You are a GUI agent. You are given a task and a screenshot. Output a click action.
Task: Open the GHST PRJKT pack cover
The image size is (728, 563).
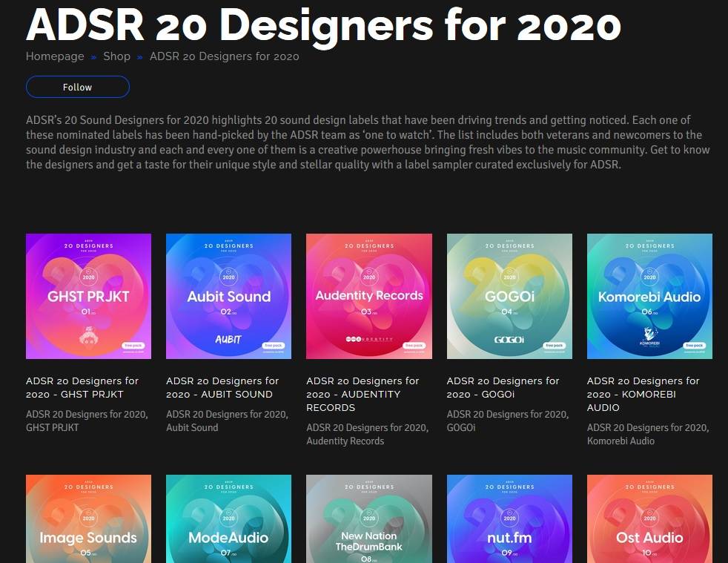pyautogui.click(x=88, y=296)
